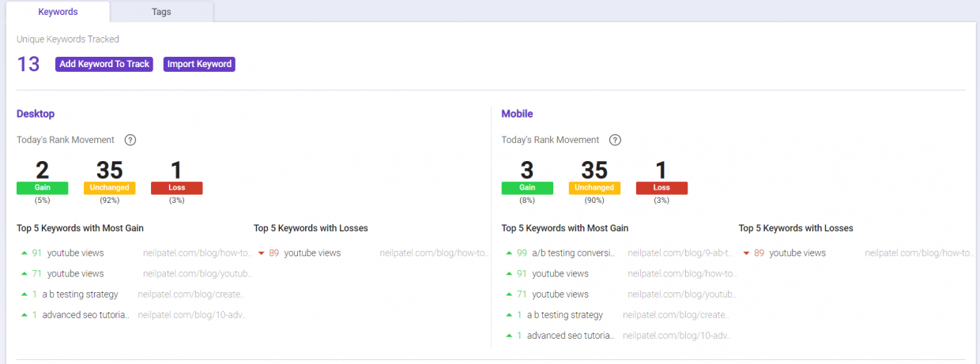Click the Mobile gain count 3

click(x=527, y=170)
